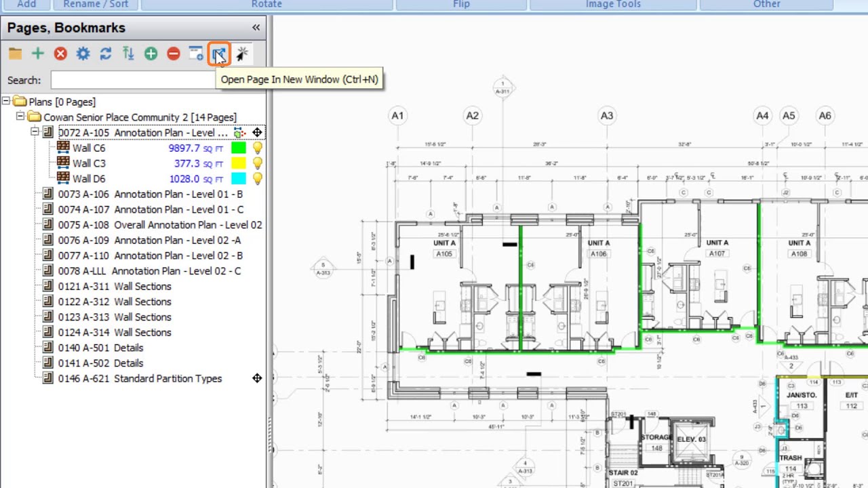Click the folder icon in the pages toolbar
868x488 pixels.
pos(15,54)
